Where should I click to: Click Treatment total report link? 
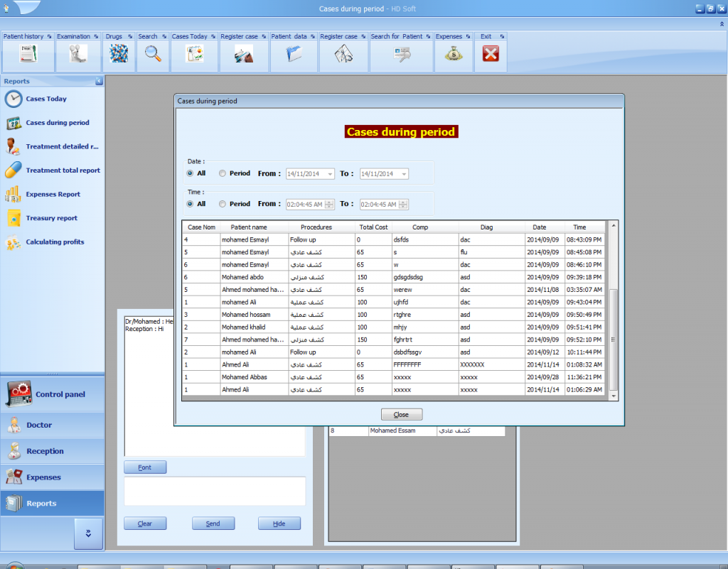(x=63, y=170)
